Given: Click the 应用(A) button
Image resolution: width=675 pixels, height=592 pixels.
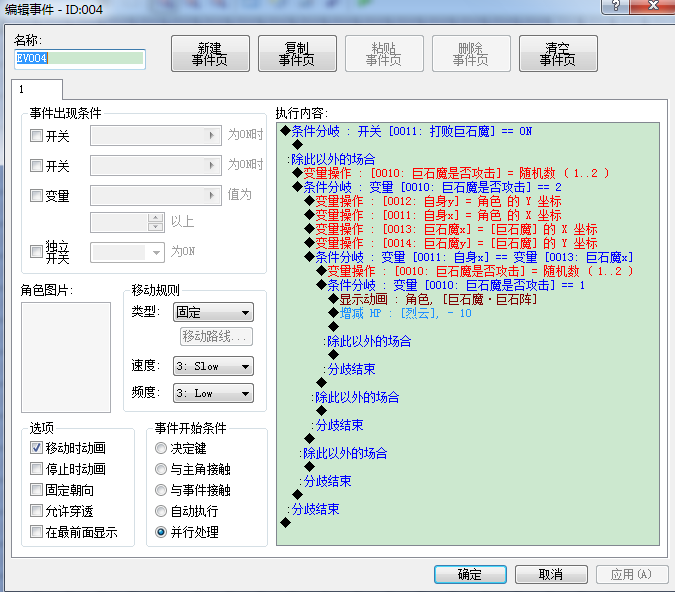Looking at the screenshot, I should tap(632, 574).
